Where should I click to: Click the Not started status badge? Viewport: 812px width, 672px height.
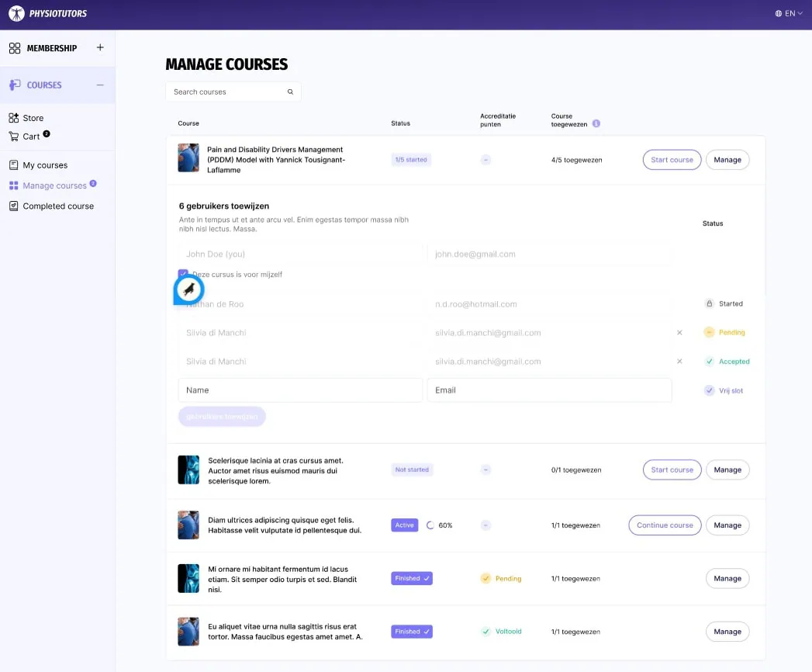point(412,469)
